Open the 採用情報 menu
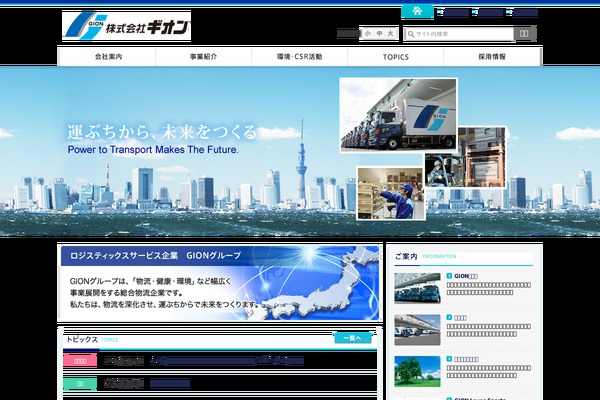Viewport: 600px width, 400px height. (492, 57)
